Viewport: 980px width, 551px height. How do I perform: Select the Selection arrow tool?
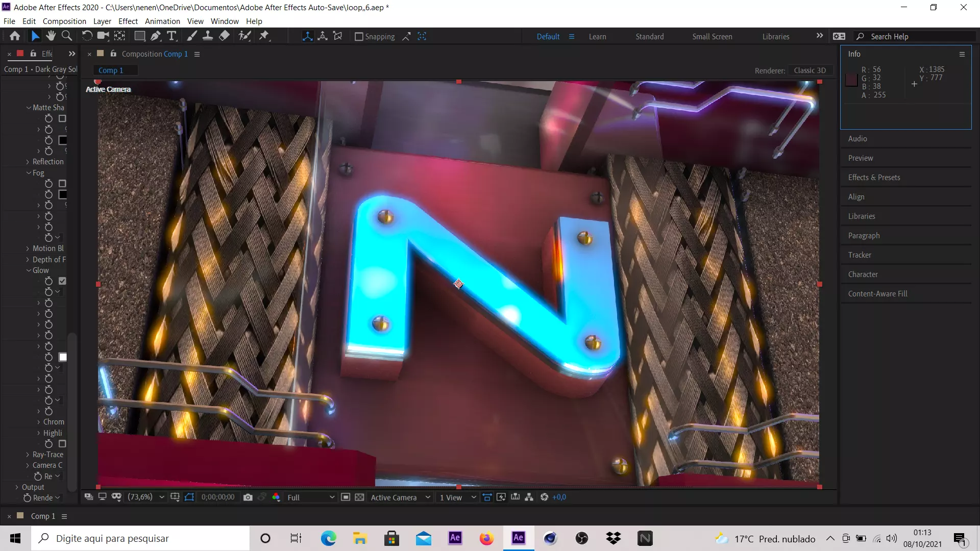point(35,36)
